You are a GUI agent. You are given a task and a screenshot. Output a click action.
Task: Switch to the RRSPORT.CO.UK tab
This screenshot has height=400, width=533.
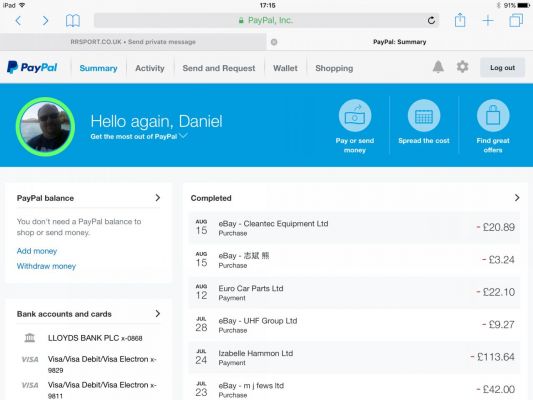click(x=133, y=42)
